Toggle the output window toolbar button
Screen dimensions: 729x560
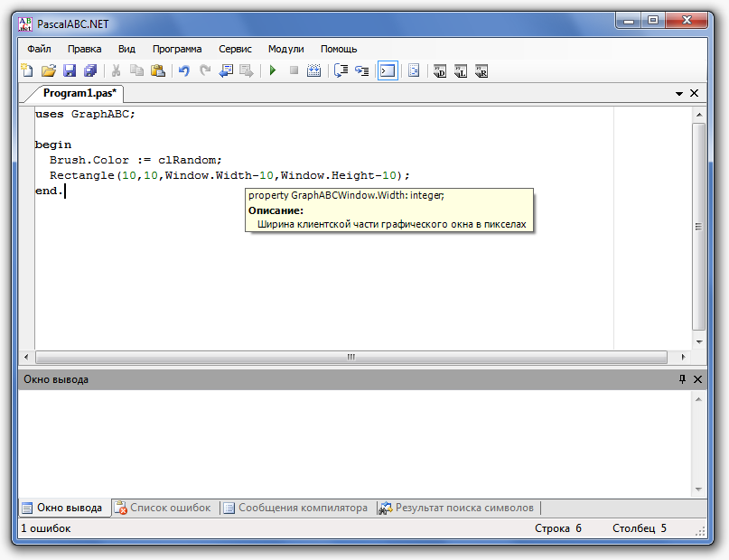pyautogui.click(x=388, y=70)
